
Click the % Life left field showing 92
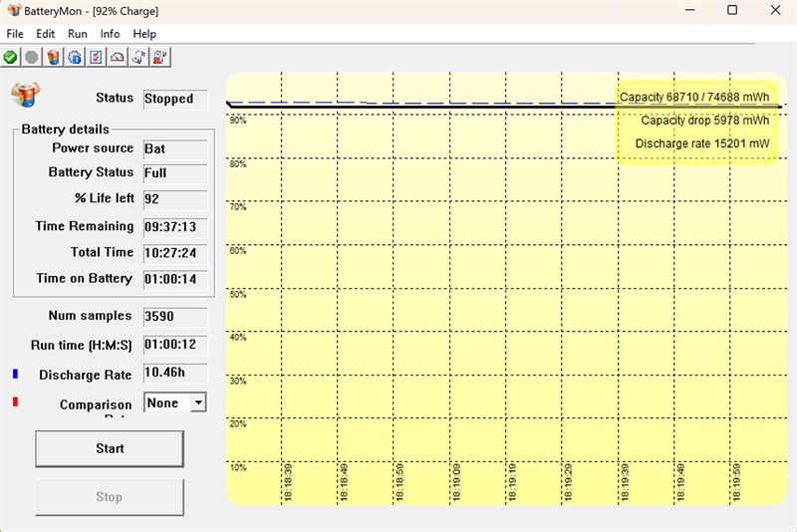coord(175,199)
